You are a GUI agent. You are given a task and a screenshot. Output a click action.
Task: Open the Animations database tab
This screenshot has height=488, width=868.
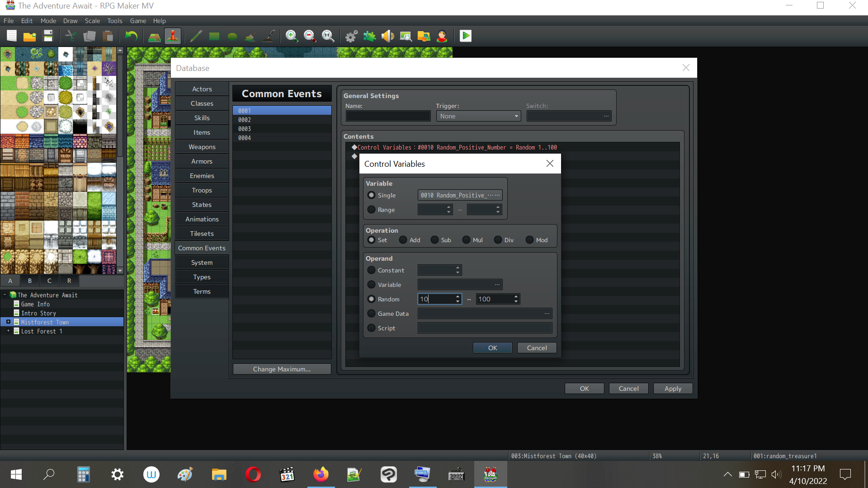(x=202, y=219)
